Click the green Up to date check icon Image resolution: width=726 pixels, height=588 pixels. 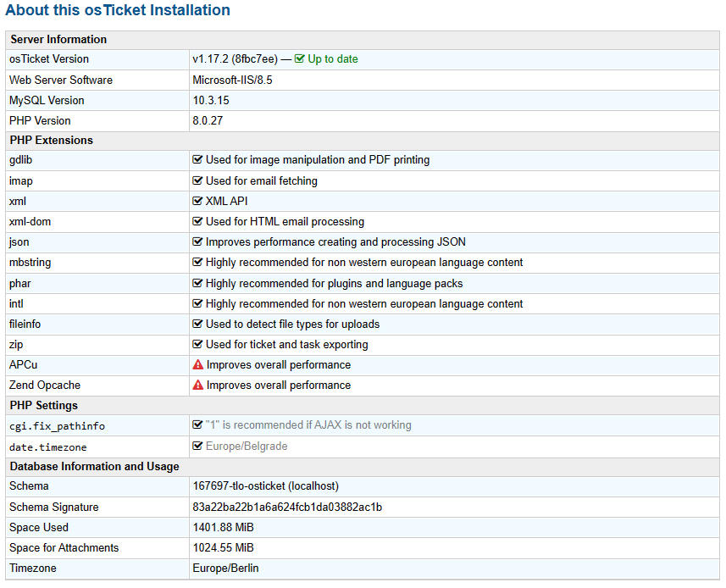[x=300, y=58]
